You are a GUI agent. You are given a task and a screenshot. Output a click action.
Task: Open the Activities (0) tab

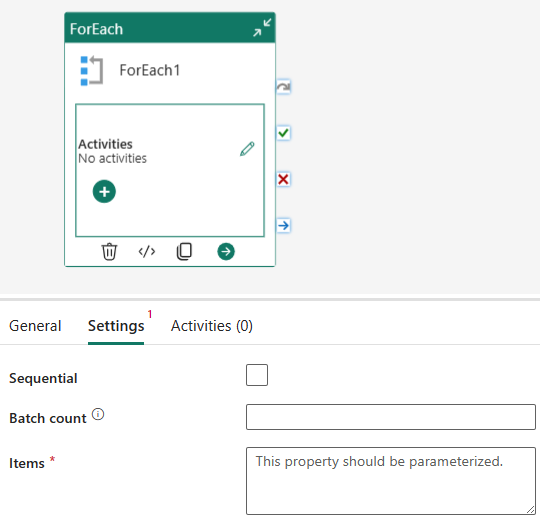212,326
